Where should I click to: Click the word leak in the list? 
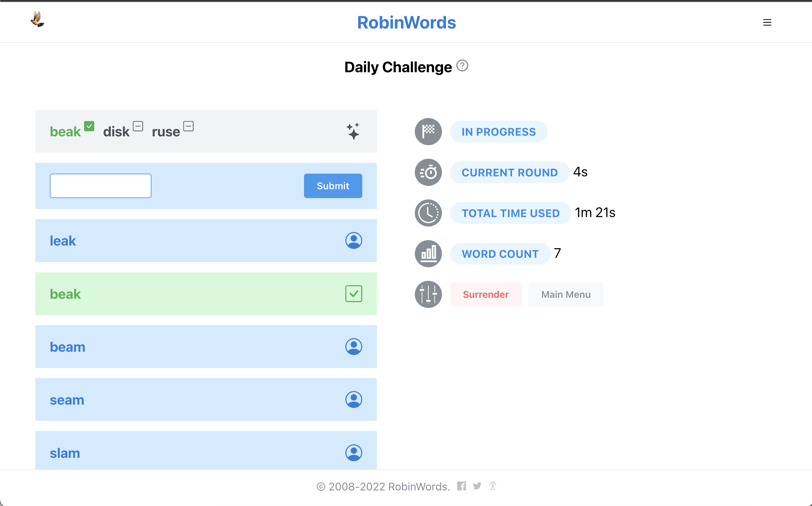(63, 241)
